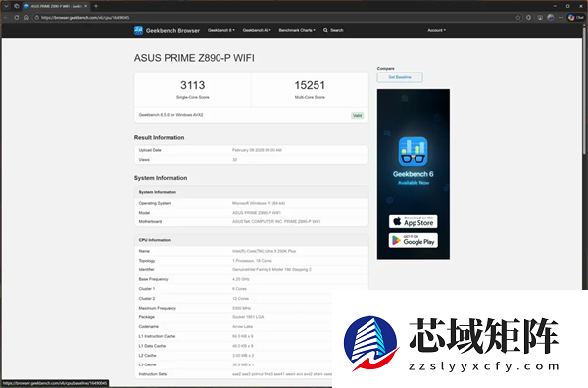Click the Geekbench 6 app icon in ad
This screenshot has width=588, height=388.
[x=413, y=151]
